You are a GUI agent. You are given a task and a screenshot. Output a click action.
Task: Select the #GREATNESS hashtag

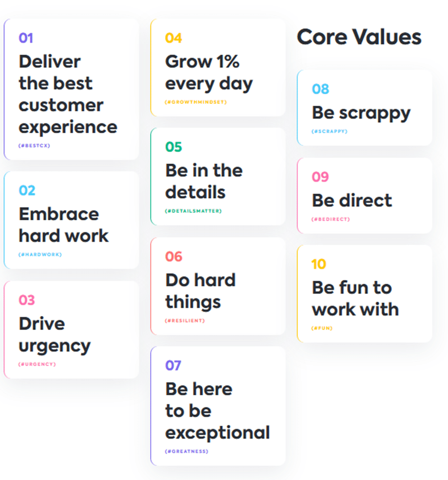click(x=187, y=451)
